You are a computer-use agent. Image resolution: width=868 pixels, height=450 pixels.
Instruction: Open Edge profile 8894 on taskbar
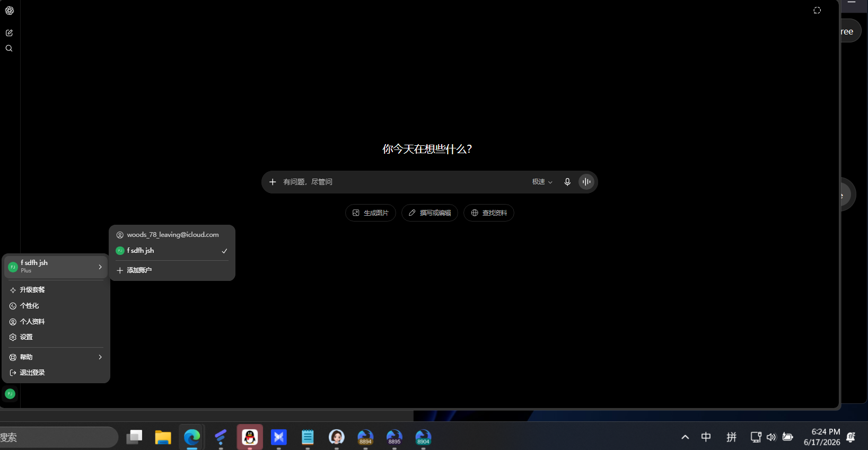tap(365, 437)
